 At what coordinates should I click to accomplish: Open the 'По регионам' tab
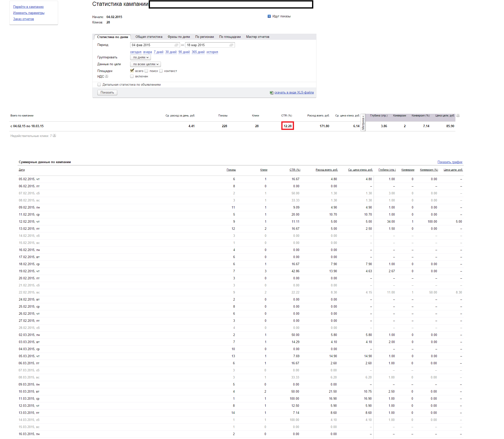(x=204, y=37)
